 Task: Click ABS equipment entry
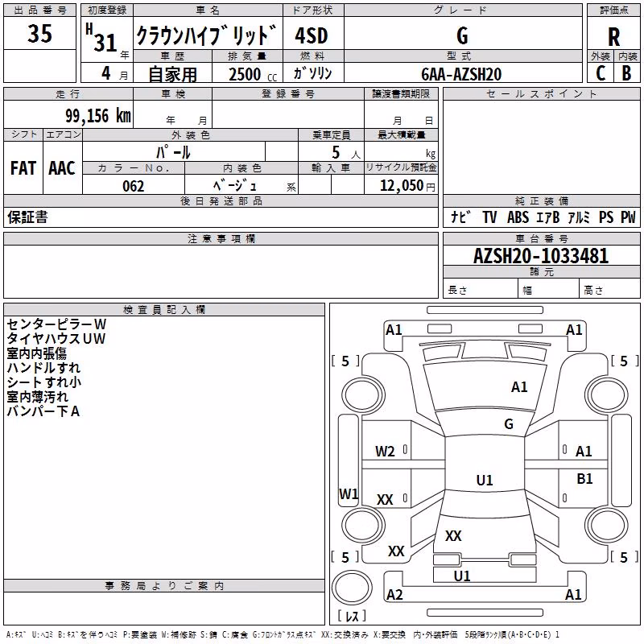(518, 217)
